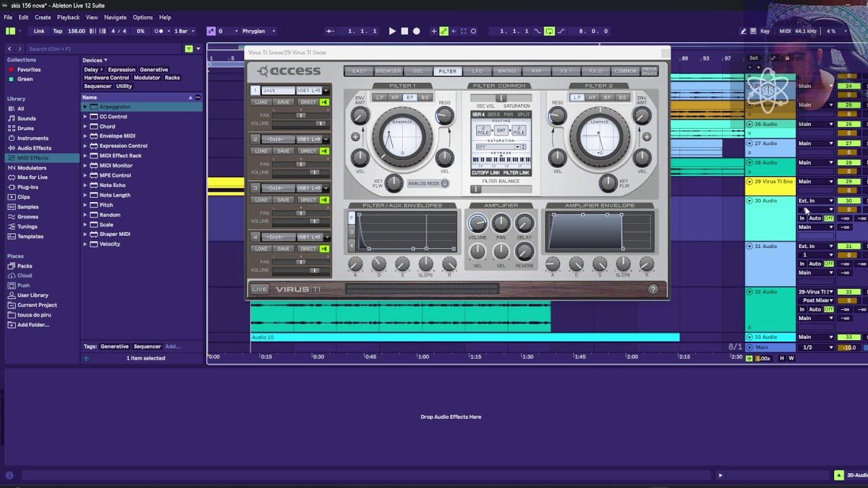Switch to the Virus Matrix tab
The height and width of the screenshot is (488, 868).
coord(507,71)
